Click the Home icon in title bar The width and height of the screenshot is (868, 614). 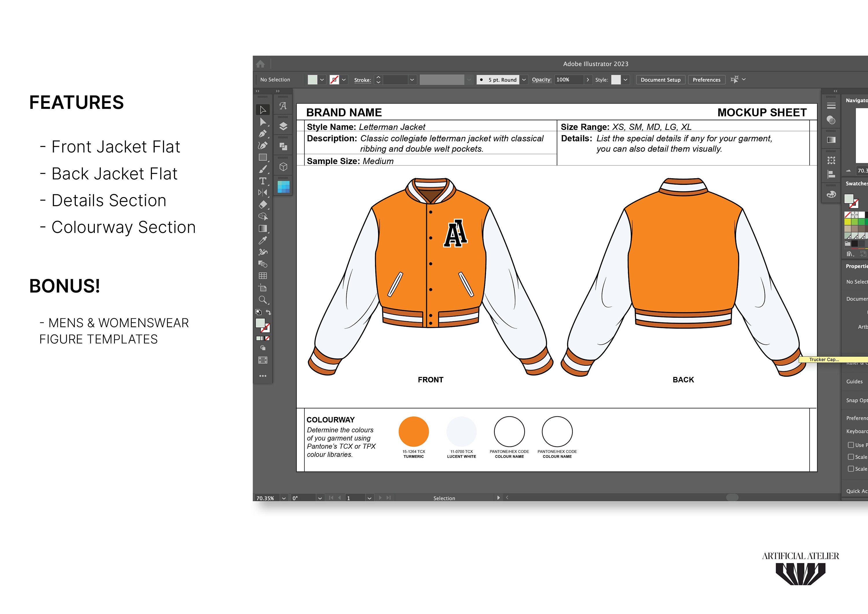[x=260, y=64]
